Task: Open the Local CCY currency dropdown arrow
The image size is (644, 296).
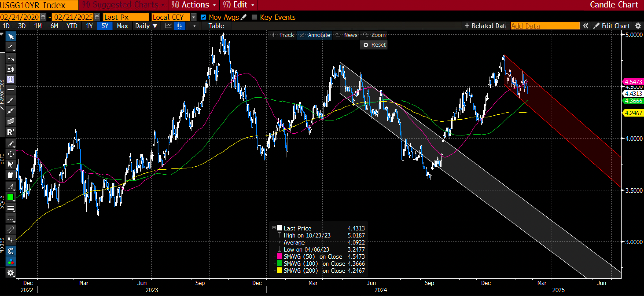Action: [193, 17]
